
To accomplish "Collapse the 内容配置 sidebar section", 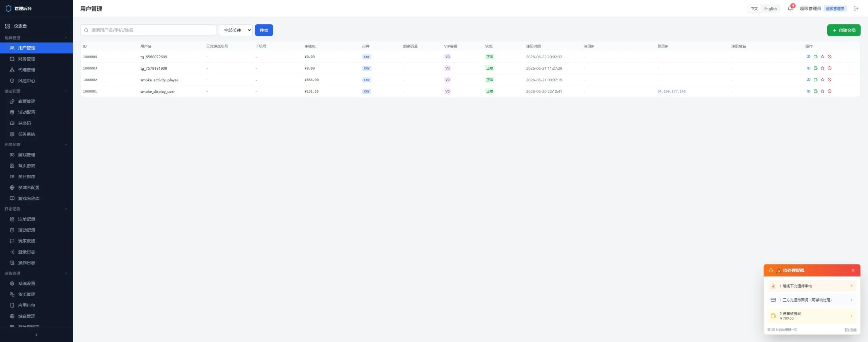I will (66, 145).
